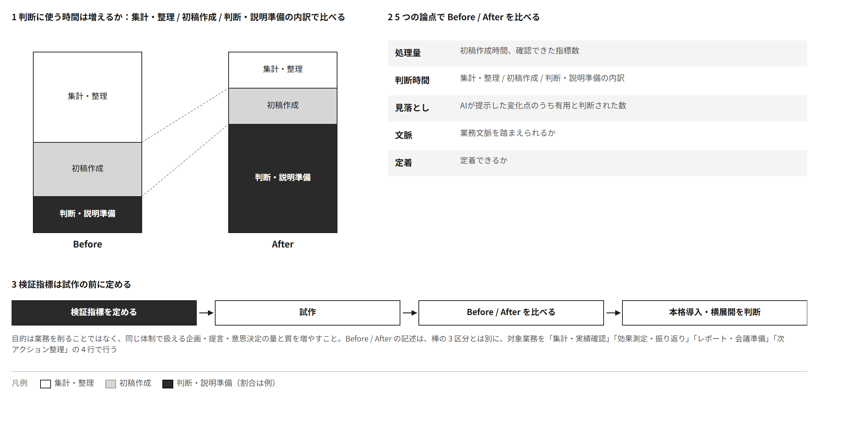This screenshot has width=868, height=422.
Task: Click the text 定着できるか
Action: (484, 160)
